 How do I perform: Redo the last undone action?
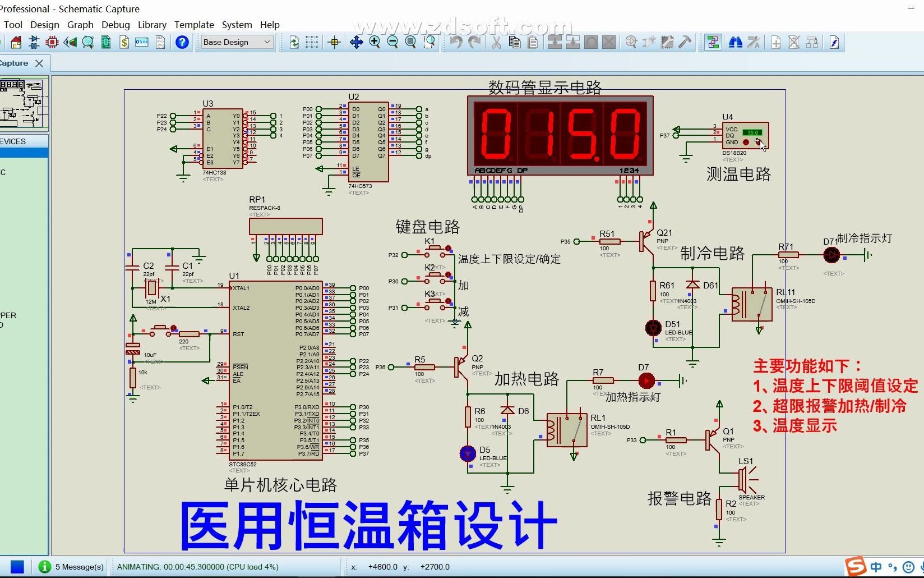click(x=475, y=42)
